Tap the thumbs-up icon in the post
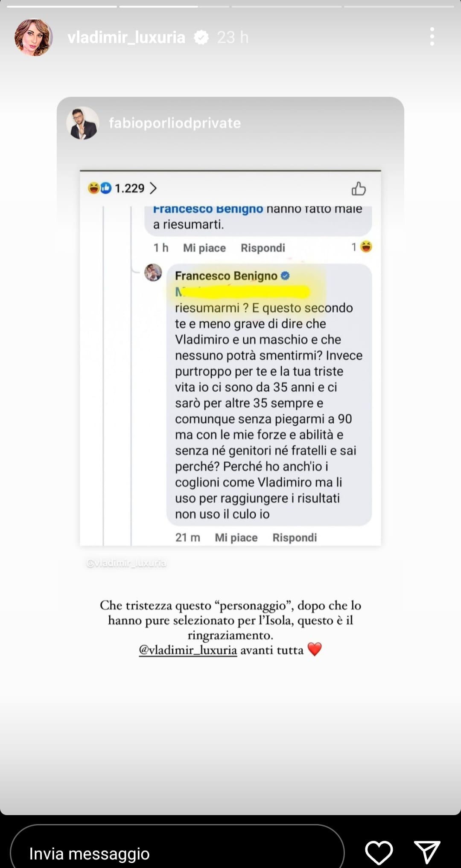The image size is (461, 868). click(x=359, y=188)
